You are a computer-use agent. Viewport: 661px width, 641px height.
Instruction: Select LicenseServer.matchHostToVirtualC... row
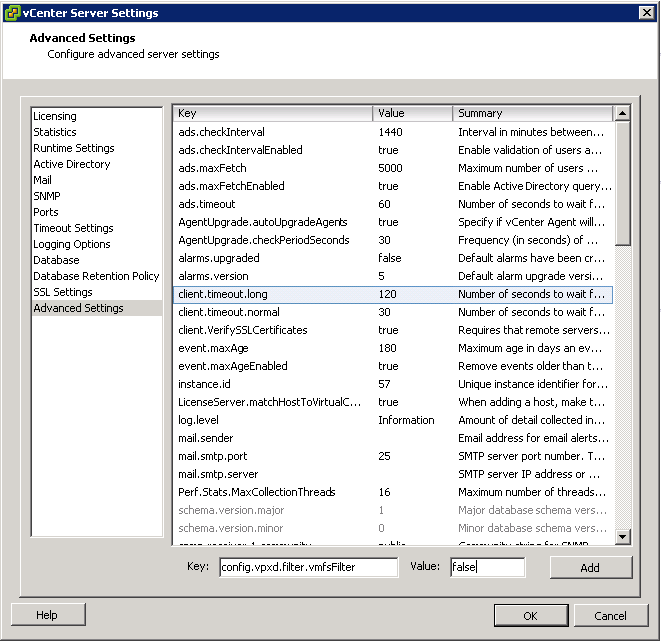pyautogui.click(x=393, y=402)
